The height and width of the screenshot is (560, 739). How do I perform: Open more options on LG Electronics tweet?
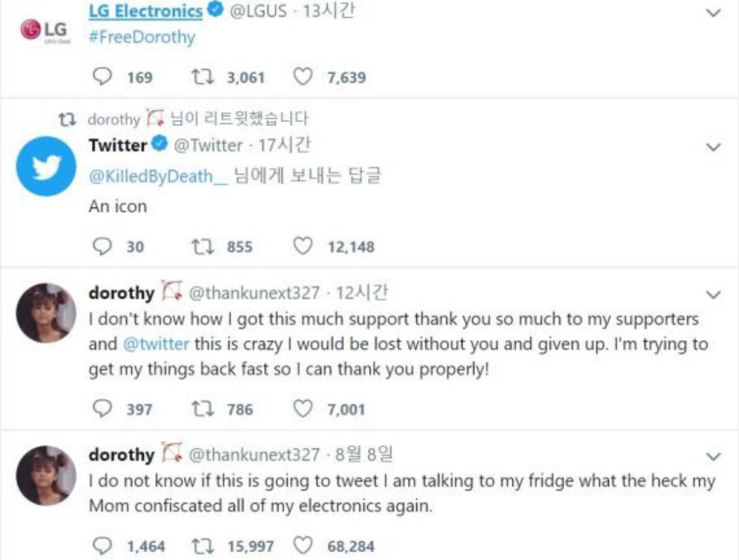pos(713,12)
